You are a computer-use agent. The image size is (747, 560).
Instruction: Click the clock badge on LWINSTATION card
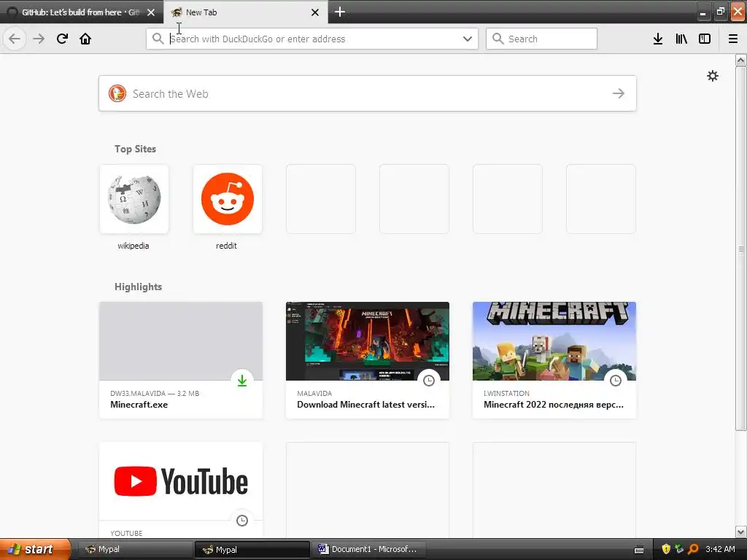click(616, 381)
